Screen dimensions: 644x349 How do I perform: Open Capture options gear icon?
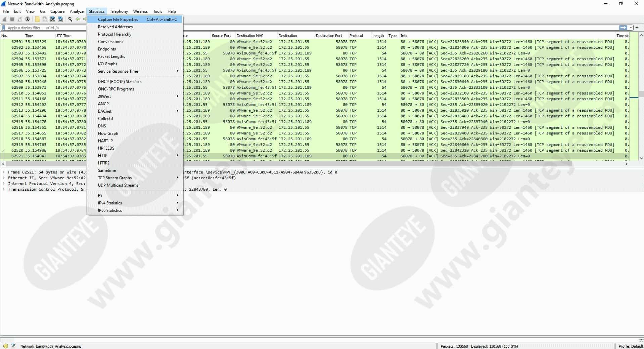click(x=28, y=19)
